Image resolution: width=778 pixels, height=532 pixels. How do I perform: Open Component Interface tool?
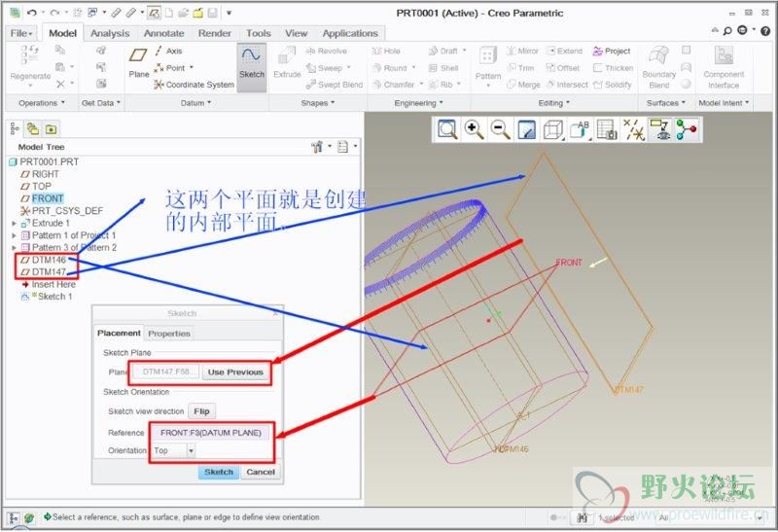724,67
